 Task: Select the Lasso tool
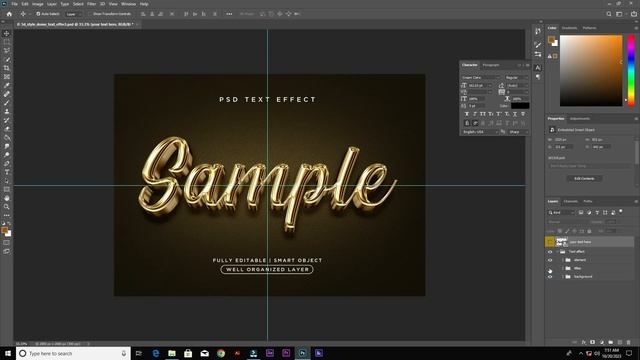point(7,51)
